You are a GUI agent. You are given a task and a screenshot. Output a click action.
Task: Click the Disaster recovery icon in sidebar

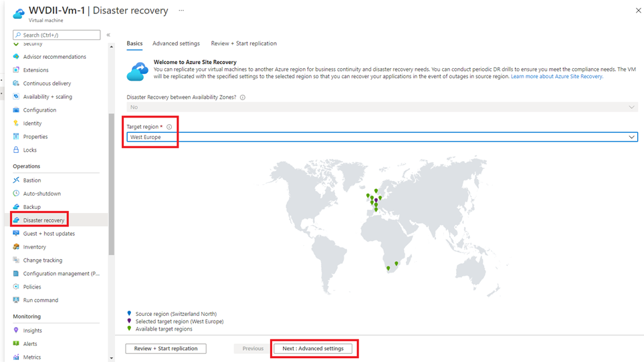coord(16,220)
